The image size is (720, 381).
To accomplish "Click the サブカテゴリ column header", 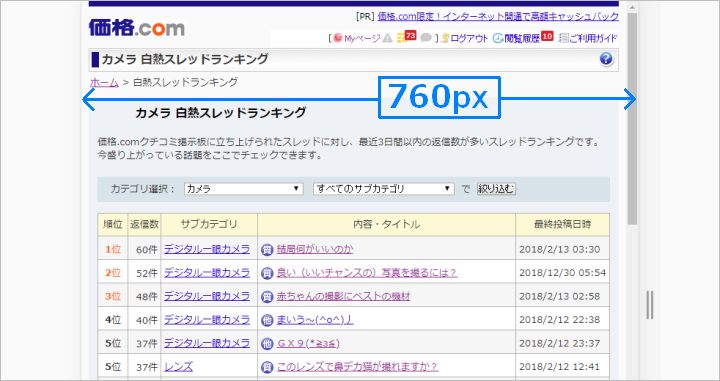I will [209, 224].
